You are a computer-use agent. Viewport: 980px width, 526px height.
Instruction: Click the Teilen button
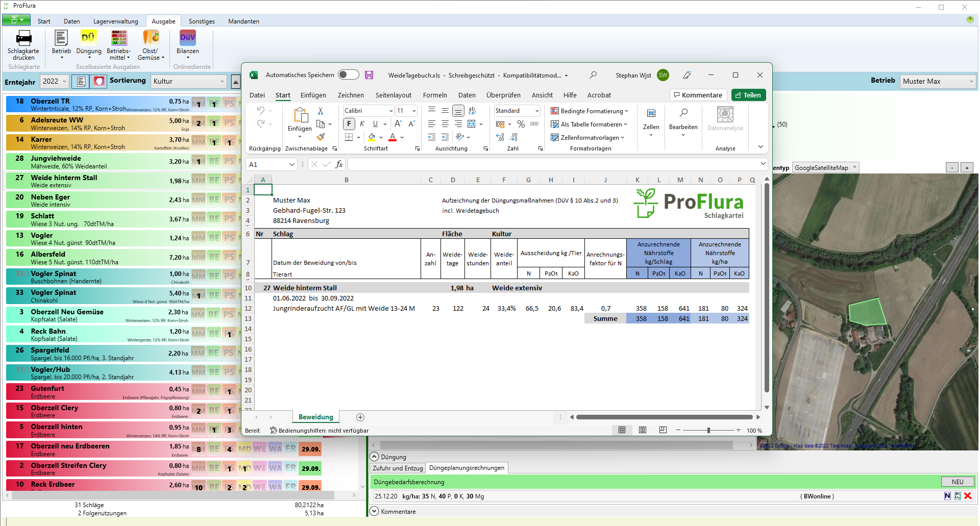(748, 95)
